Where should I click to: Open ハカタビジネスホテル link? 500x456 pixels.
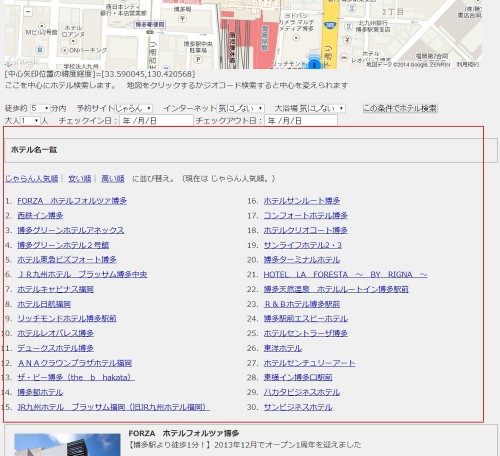(x=302, y=392)
